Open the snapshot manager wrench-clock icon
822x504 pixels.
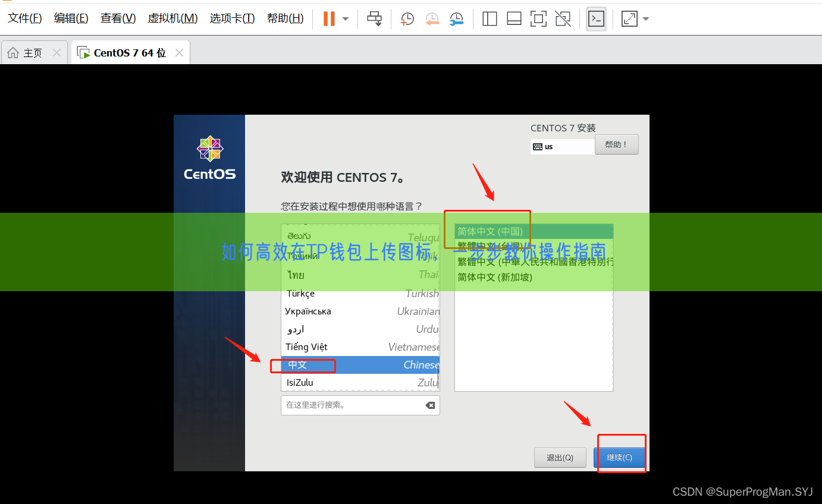[x=456, y=19]
